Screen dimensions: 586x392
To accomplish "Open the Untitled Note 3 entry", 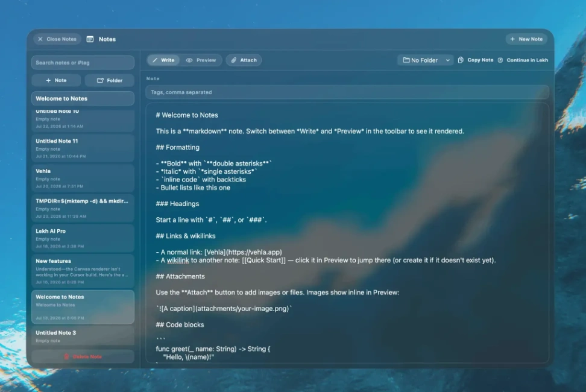I will click(x=83, y=336).
